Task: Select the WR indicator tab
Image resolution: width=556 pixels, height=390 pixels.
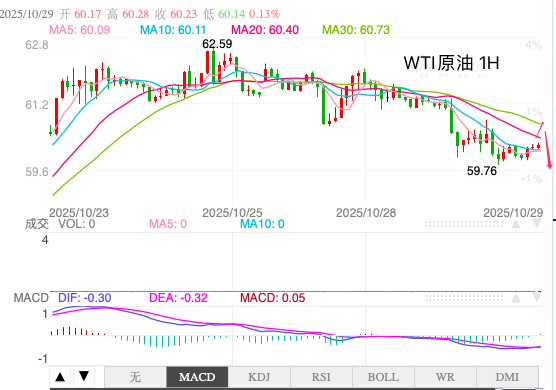Action: pos(445,377)
